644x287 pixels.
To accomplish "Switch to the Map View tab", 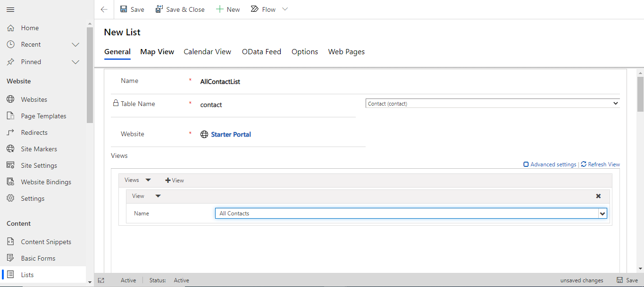I will pos(157,51).
